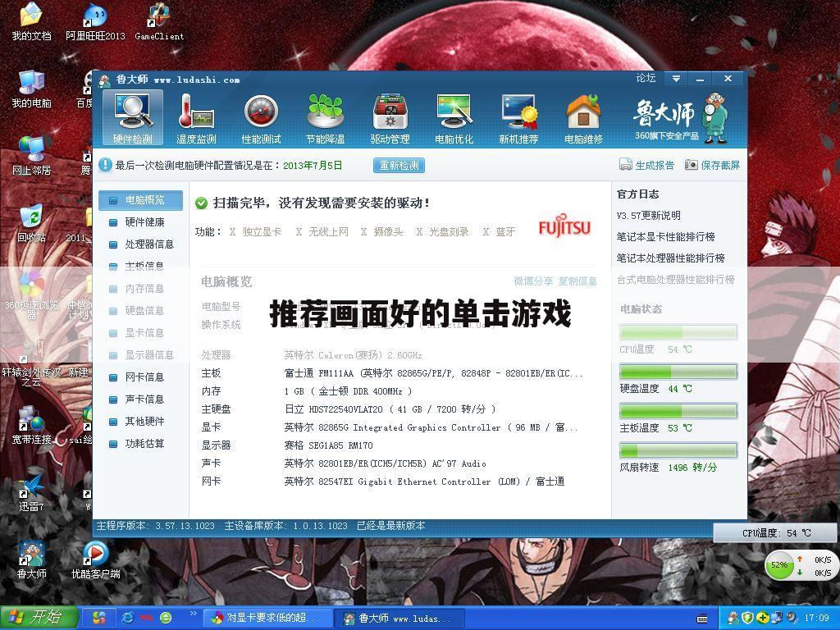Viewport: 840px width, 630px height.
Task: Click the 风扇转速 progress bar
Action: point(678,450)
